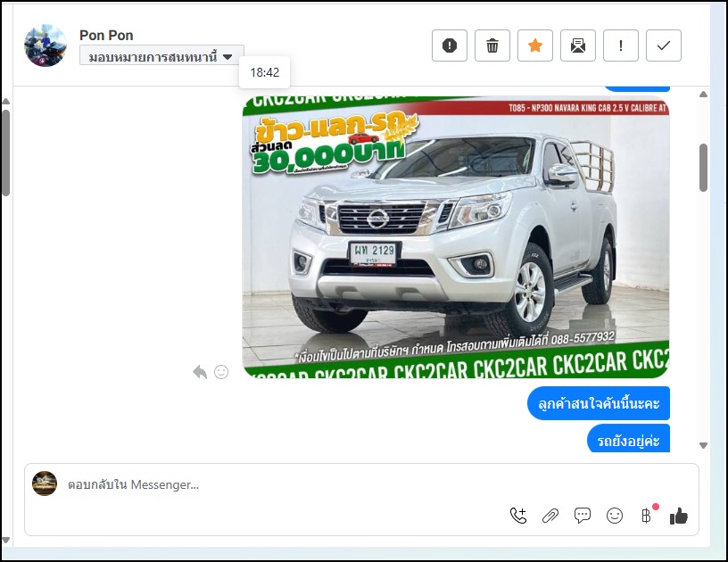Click chat scrollbar down arrow
Image resolution: width=728 pixels, height=562 pixels.
(703, 445)
